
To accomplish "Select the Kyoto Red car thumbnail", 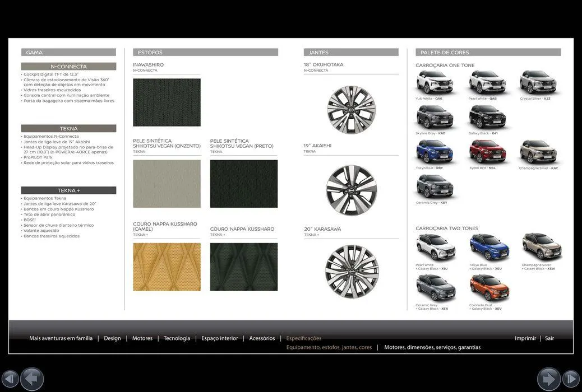I will [x=487, y=152].
